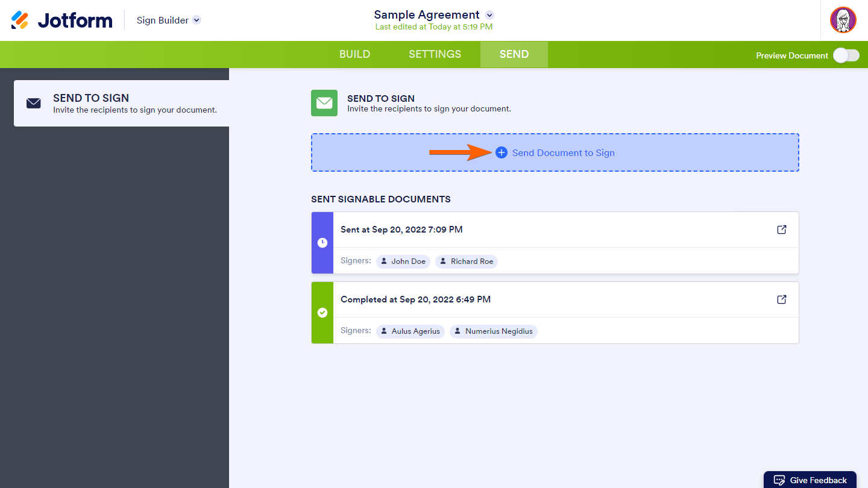Click the Preview Document label

click(x=792, y=55)
